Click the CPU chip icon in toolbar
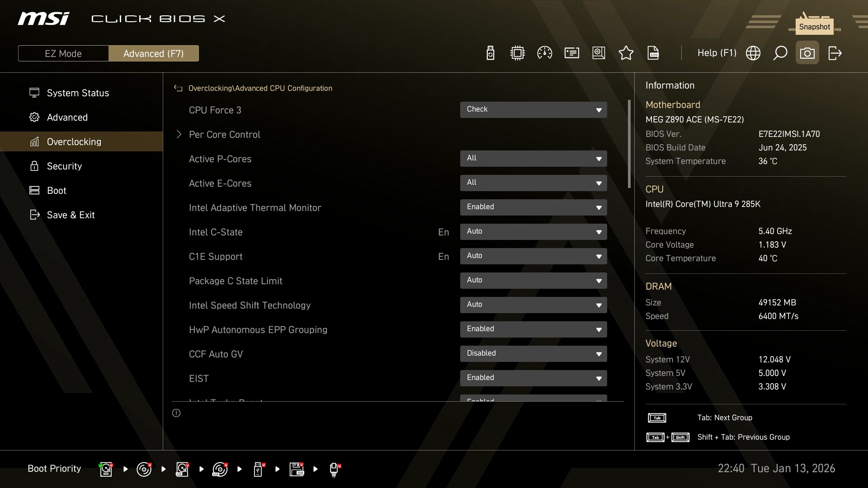 [517, 53]
